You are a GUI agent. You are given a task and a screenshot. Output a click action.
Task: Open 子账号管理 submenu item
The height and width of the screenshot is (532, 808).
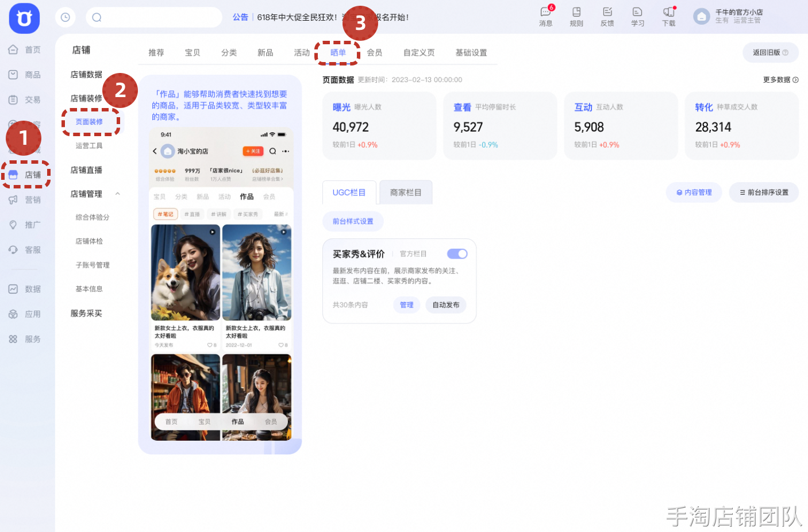(x=93, y=265)
